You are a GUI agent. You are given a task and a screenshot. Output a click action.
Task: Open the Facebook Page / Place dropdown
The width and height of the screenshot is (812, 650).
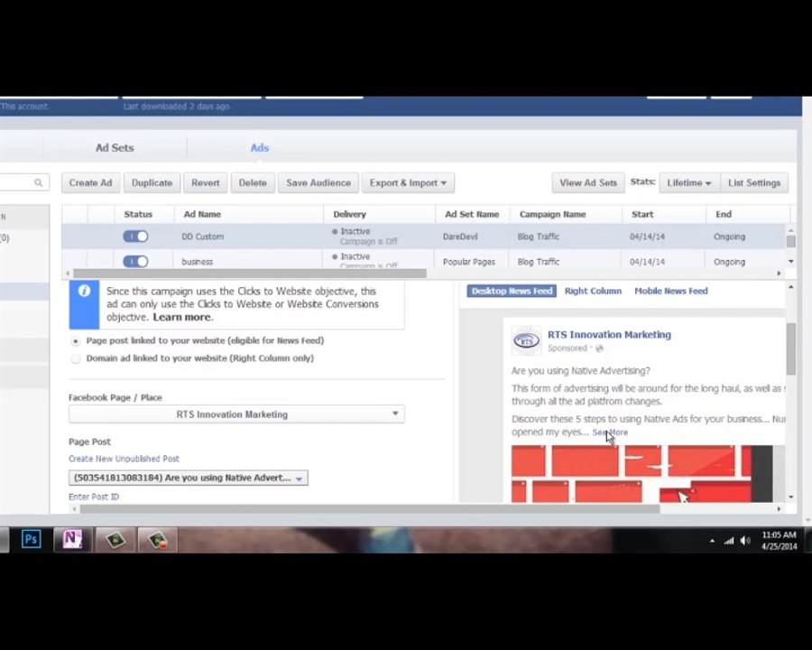pyautogui.click(x=236, y=414)
